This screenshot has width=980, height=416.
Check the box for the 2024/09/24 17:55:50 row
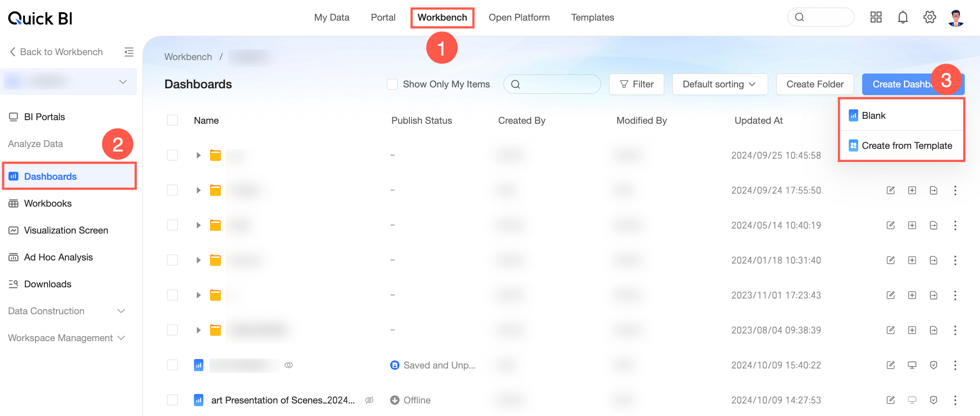pyautogui.click(x=172, y=190)
